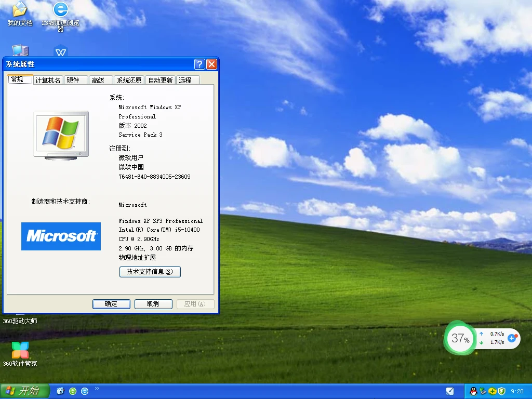Open the 360 green shield tray icon
The image size is (532, 399).
coord(501,392)
